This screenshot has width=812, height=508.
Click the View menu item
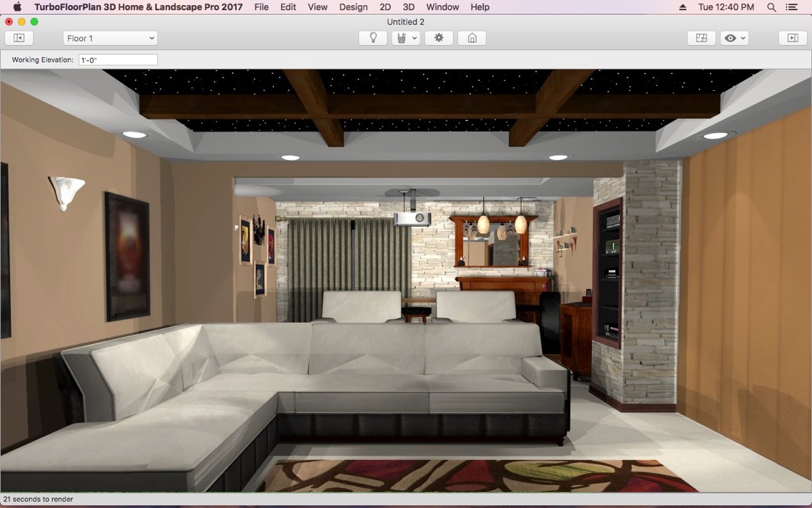coord(317,7)
